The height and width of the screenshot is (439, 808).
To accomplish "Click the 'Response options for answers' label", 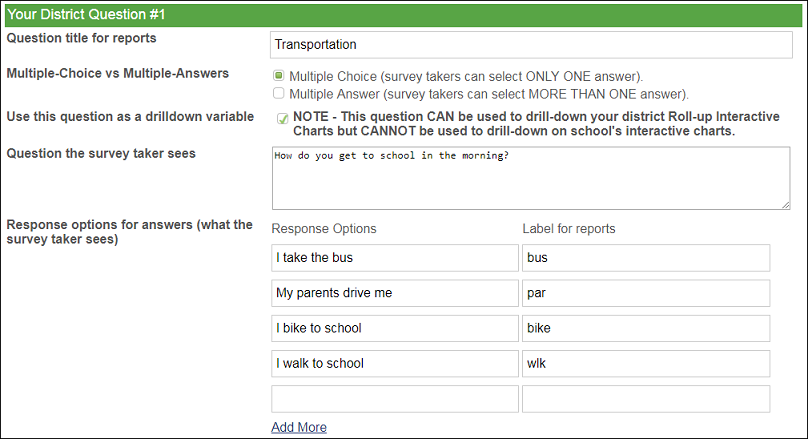I will click(x=129, y=232).
